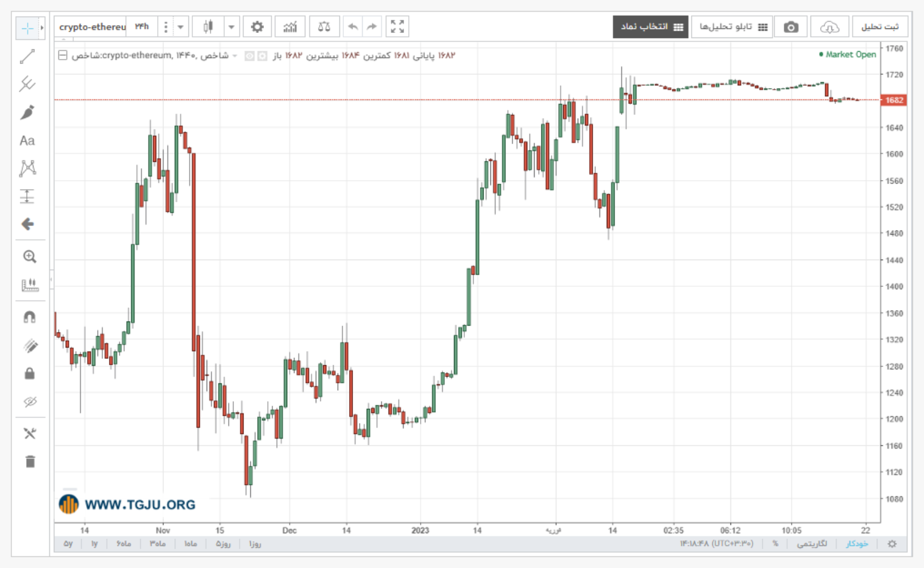
Task: Toggle the percent scale option
Action: (775, 544)
